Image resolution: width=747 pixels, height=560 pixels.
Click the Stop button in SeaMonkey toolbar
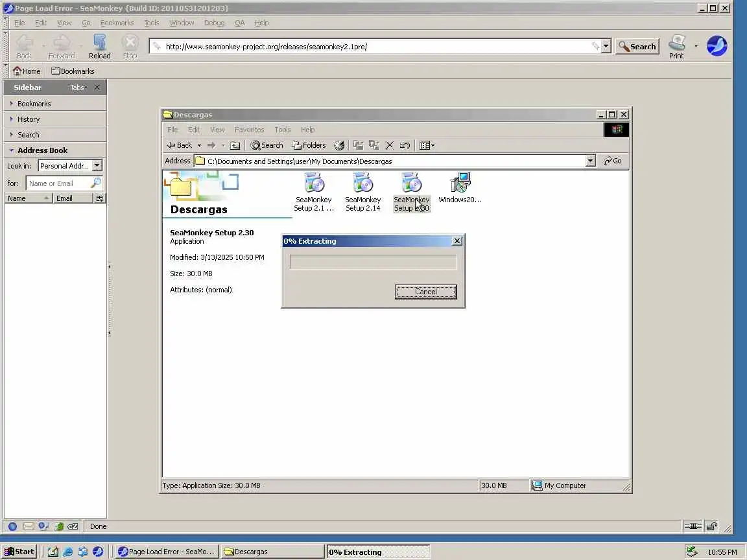tap(130, 47)
